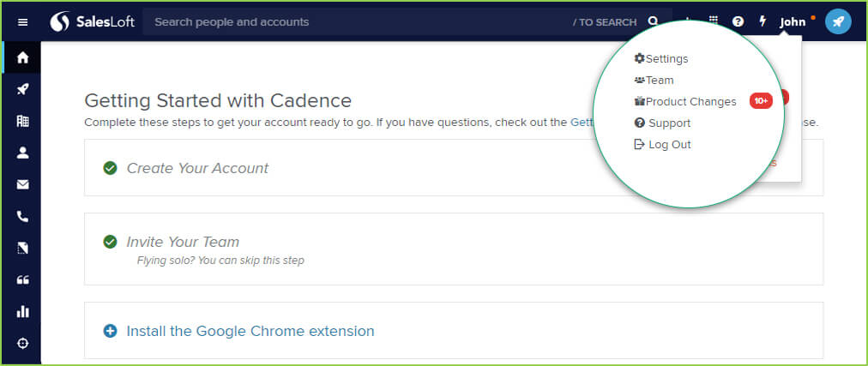This screenshot has width=868, height=366.
Task: Click the SalesLoft logo
Action: [93, 22]
